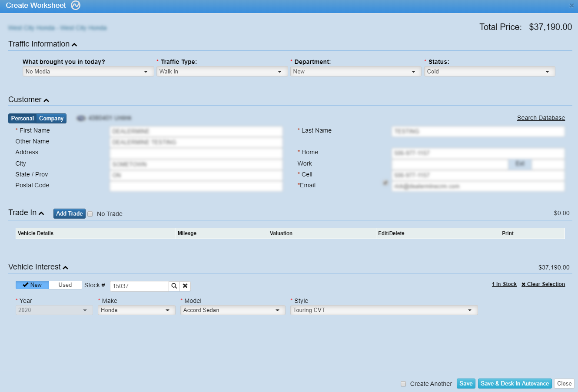Switch to the Company customer tab

[x=51, y=119]
